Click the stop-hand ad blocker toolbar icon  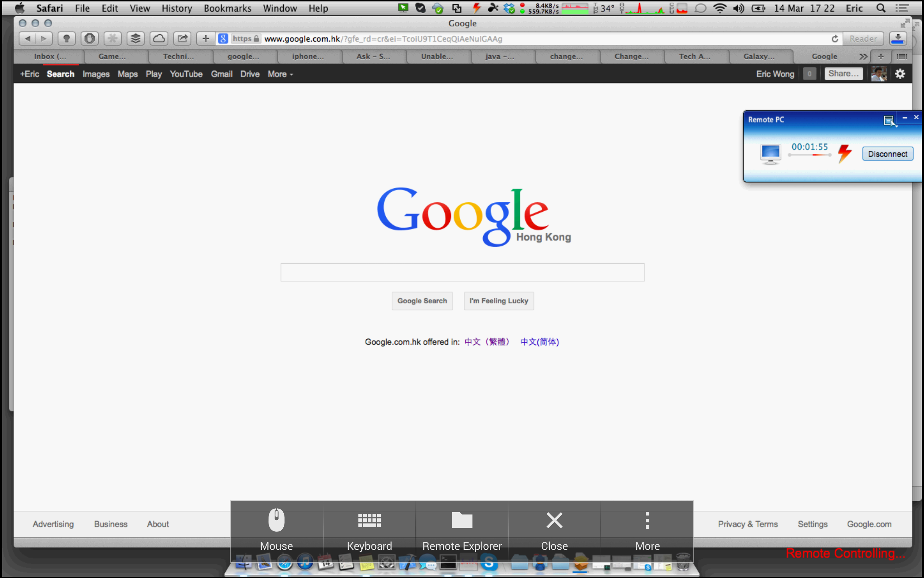90,39
